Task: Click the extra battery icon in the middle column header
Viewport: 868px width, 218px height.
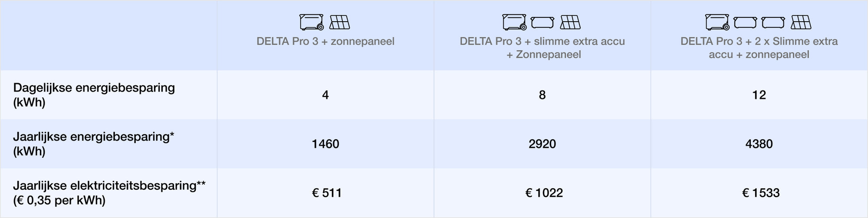Action: [x=542, y=22]
